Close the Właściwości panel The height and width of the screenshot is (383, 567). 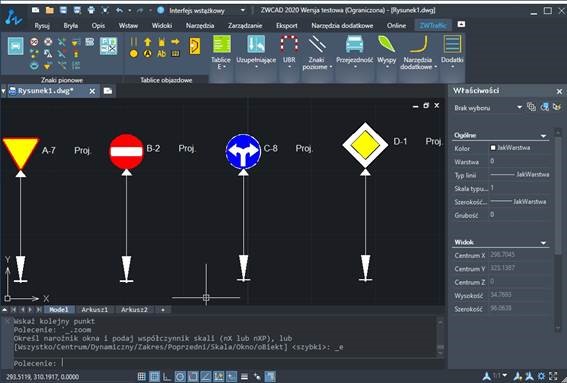coord(559,91)
